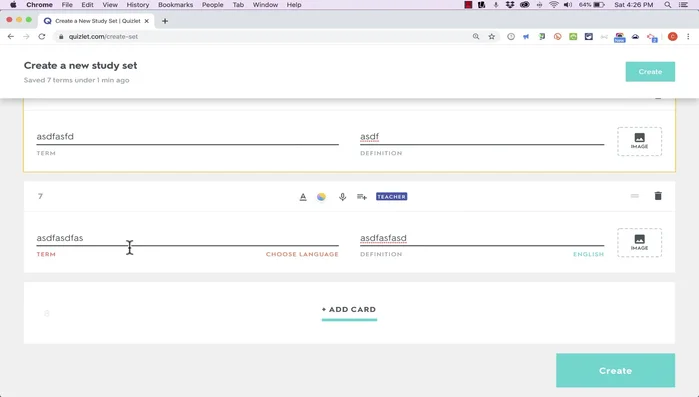Click the drag handle on card 7

(635, 196)
